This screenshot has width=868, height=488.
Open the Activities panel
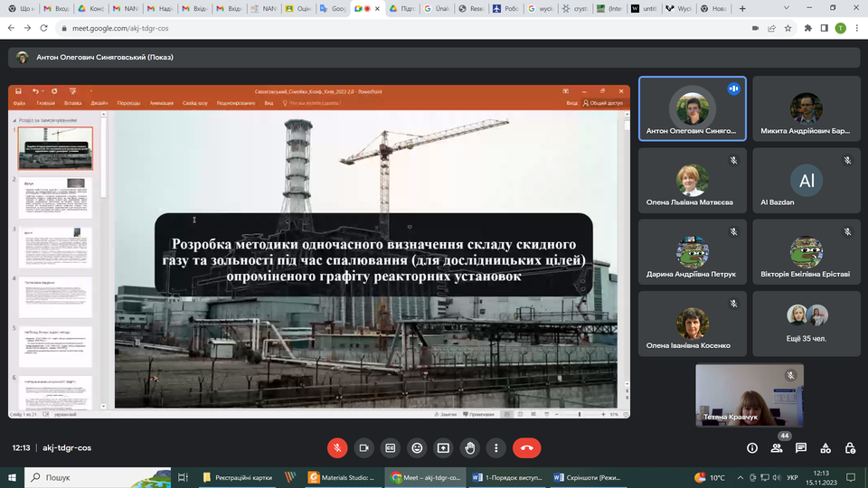pyautogui.click(x=826, y=447)
